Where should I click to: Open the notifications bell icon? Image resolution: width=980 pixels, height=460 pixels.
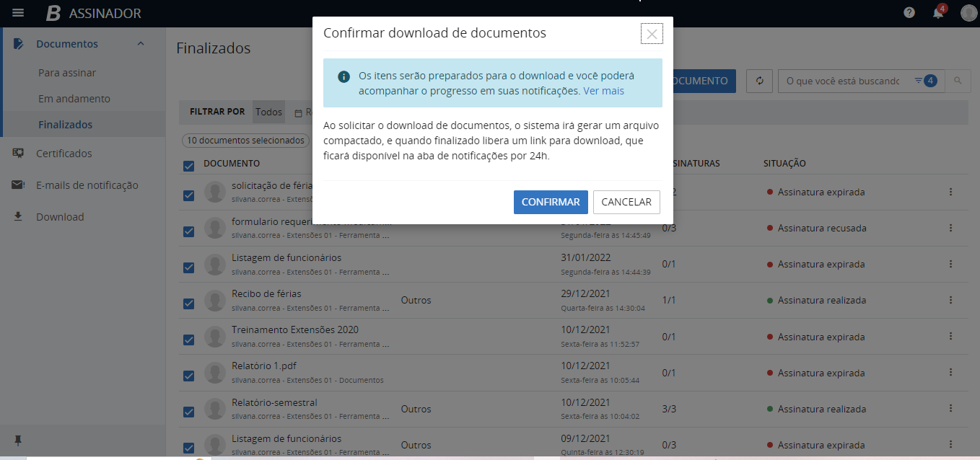click(937, 13)
